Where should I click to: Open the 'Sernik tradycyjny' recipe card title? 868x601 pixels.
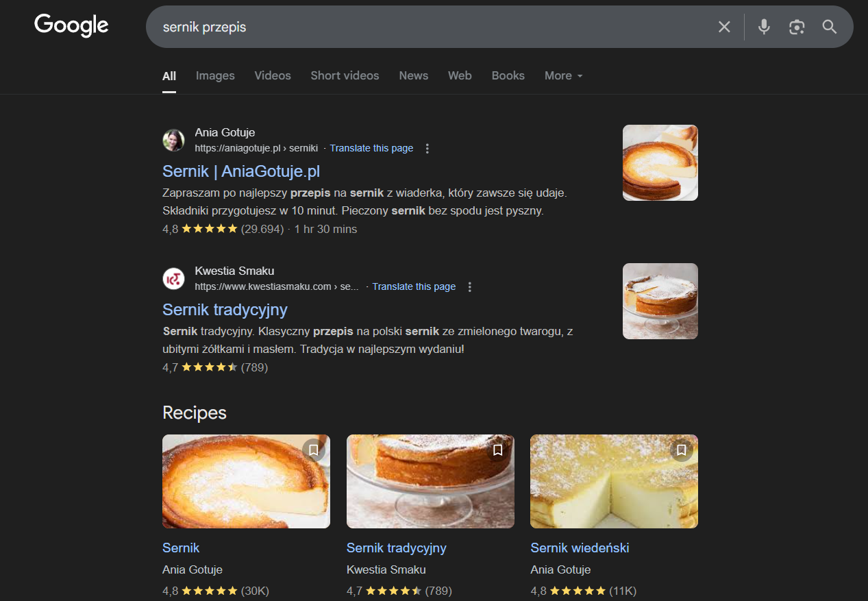pos(397,548)
